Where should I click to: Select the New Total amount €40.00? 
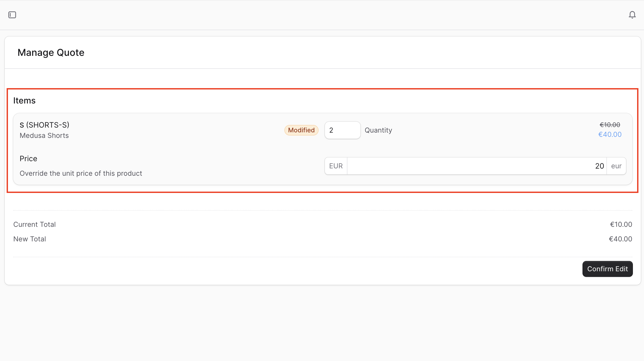620,239
